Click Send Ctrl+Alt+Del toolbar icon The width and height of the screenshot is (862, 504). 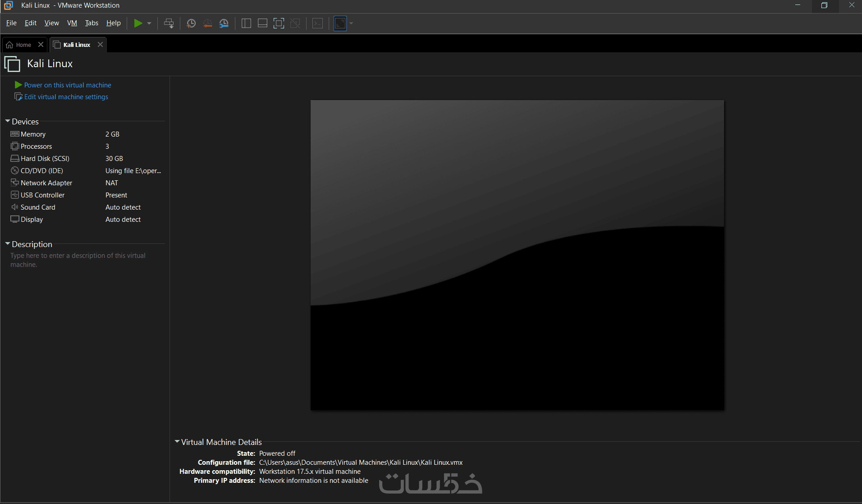click(x=169, y=23)
